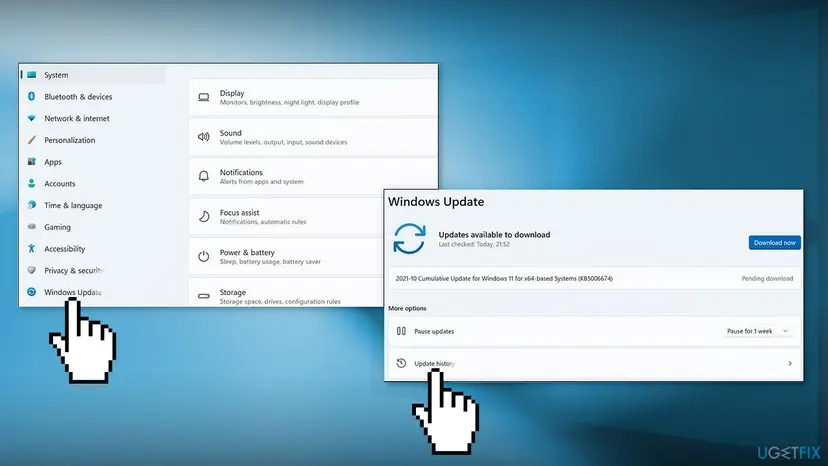Click the Update history clock icon
828x466 pixels.
click(x=401, y=363)
